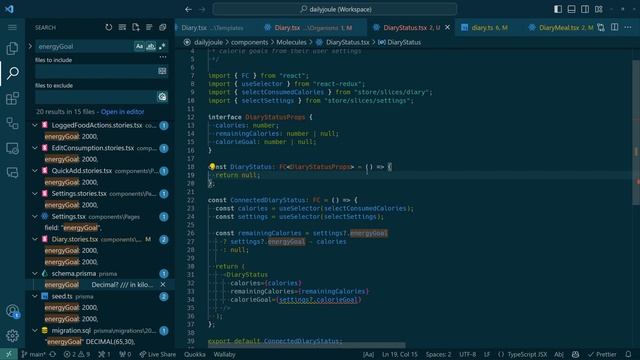Click the lightbulb code action on line 18
Image resolution: width=640 pixels, height=360 pixels.
tap(212, 167)
